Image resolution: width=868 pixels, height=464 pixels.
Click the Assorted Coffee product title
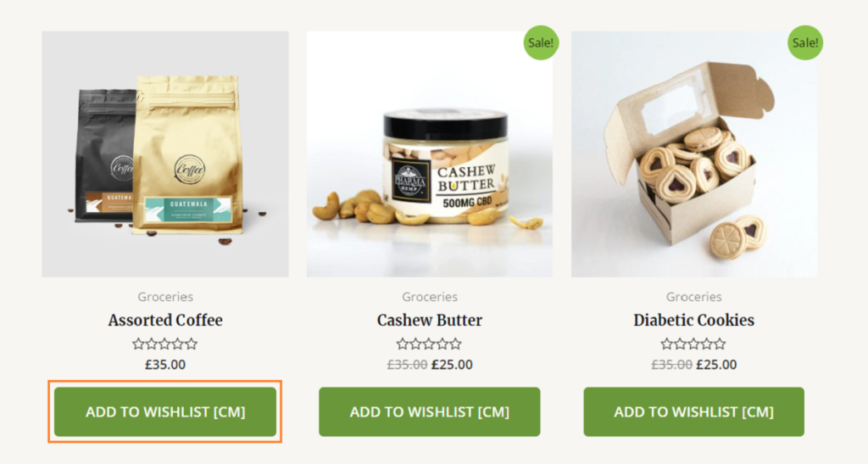point(165,320)
